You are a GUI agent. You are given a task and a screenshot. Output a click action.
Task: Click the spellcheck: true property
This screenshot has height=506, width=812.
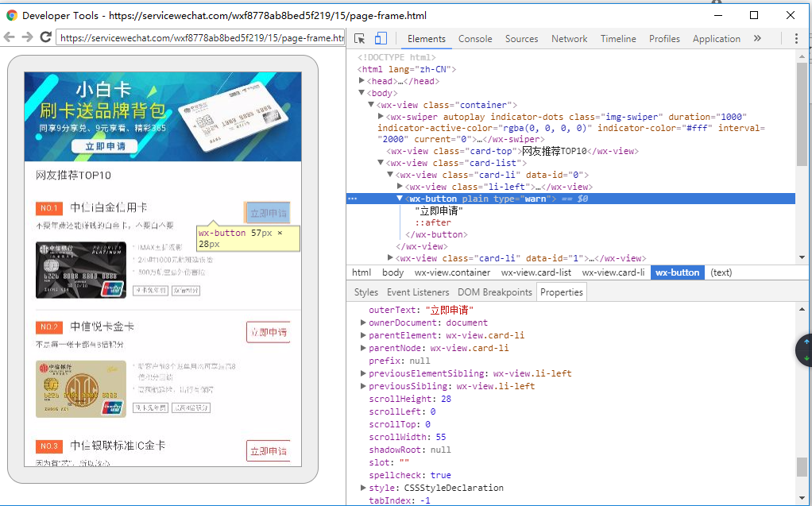click(410, 475)
